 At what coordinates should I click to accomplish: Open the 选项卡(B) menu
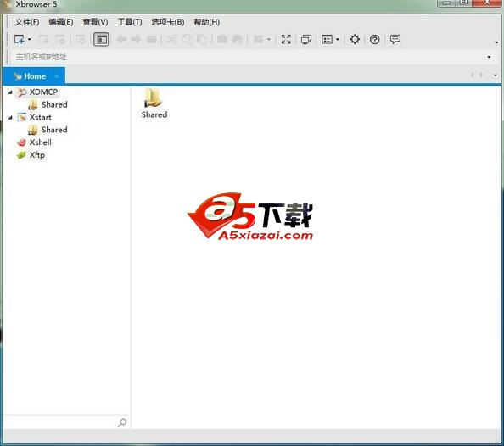coord(168,22)
